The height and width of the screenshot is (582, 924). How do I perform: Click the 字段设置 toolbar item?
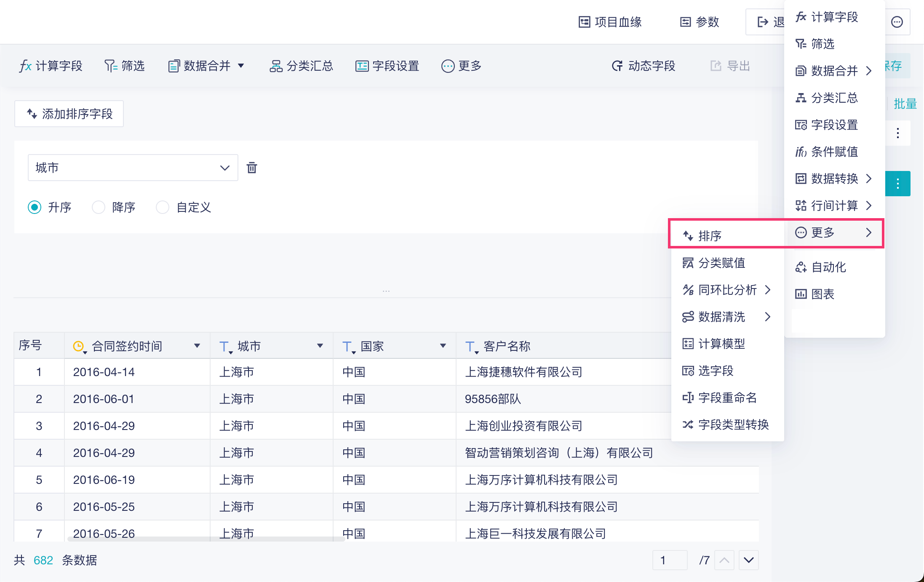(x=387, y=66)
